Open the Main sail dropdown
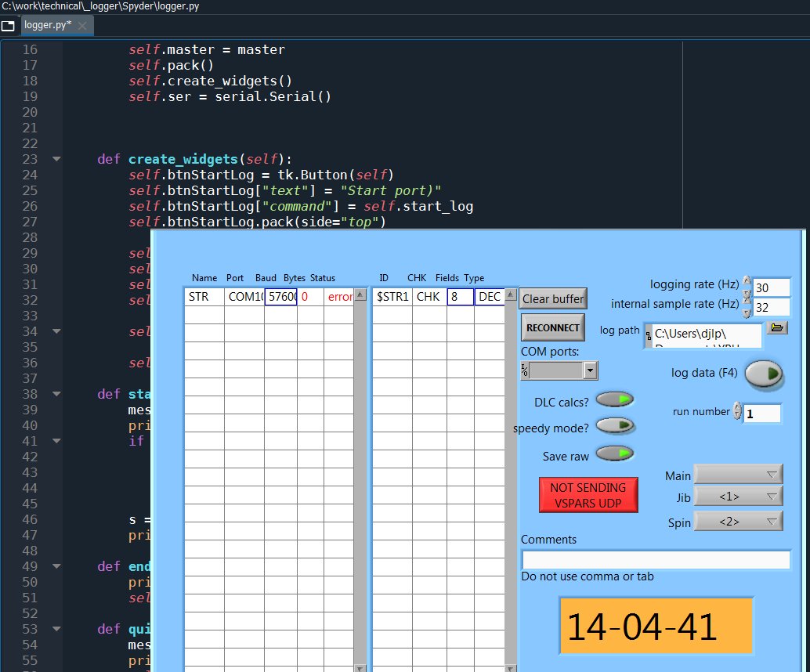This screenshot has width=810, height=672. 738,474
